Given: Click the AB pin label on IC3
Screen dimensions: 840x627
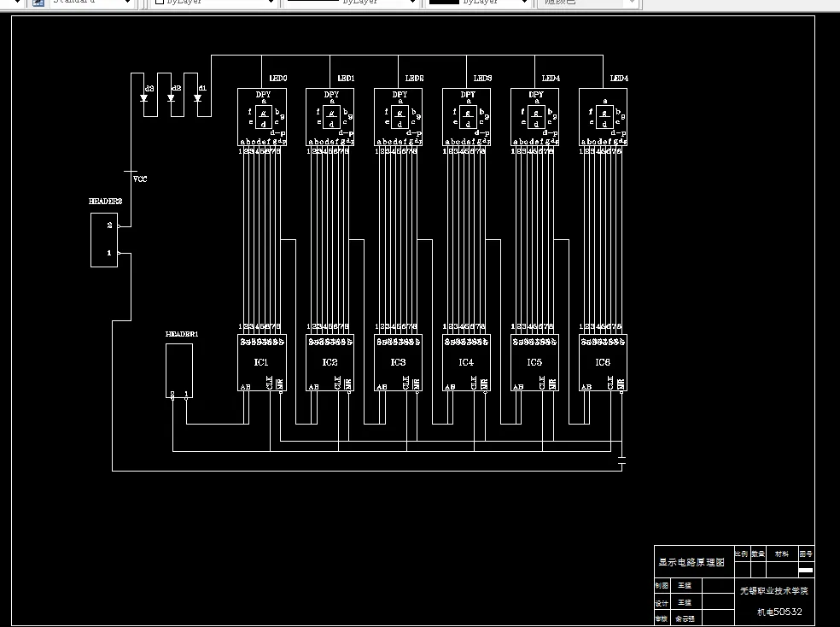Looking at the screenshot, I should point(382,386).
